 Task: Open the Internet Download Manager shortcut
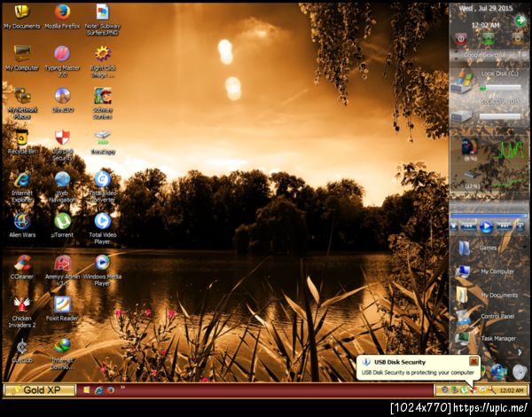(x=62, y=354)
